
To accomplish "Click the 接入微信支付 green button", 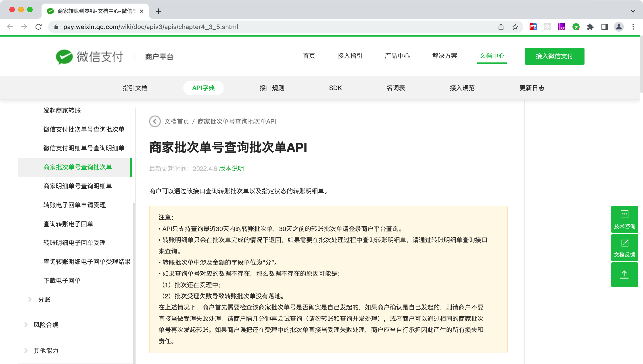I will [x=554, y=56].
